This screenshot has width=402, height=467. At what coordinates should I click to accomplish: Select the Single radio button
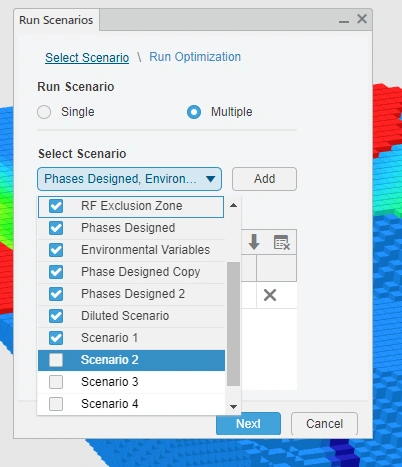tap(44, 112)
